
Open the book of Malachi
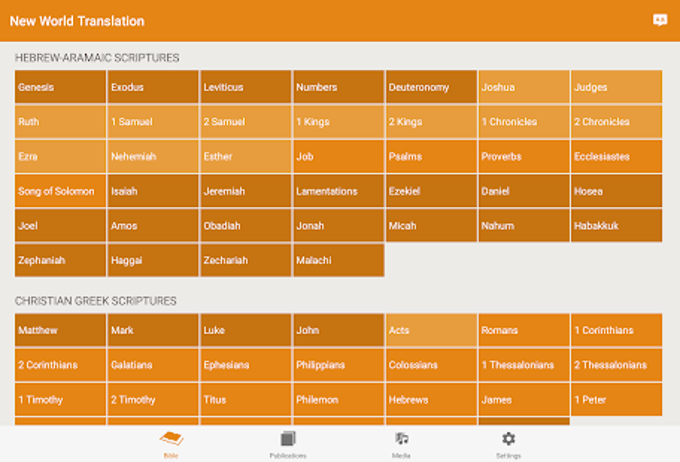(339, 260)
